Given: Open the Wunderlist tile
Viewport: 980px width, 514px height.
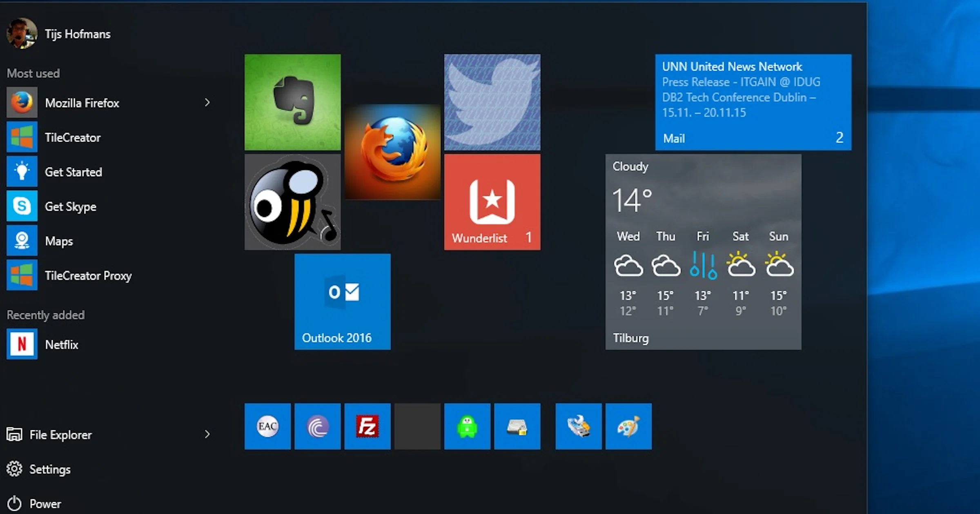Looking at the screenshot, I should (492, 202).
